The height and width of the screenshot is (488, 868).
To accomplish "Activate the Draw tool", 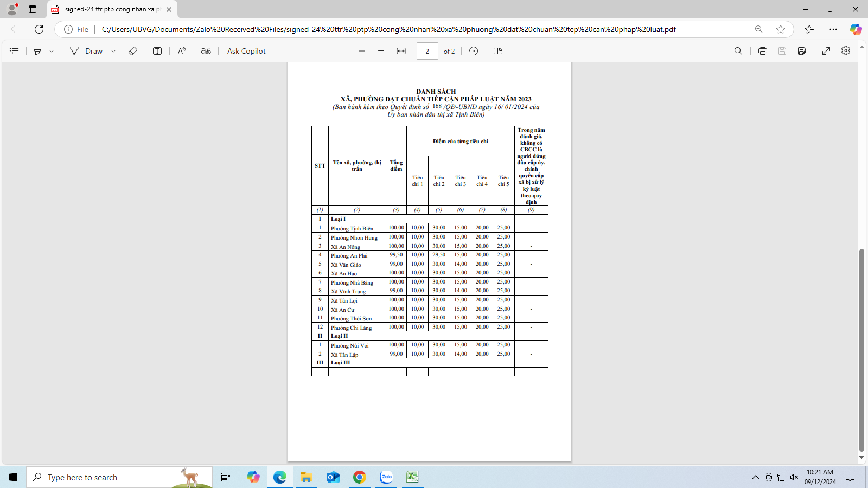I will pos(86,51).
